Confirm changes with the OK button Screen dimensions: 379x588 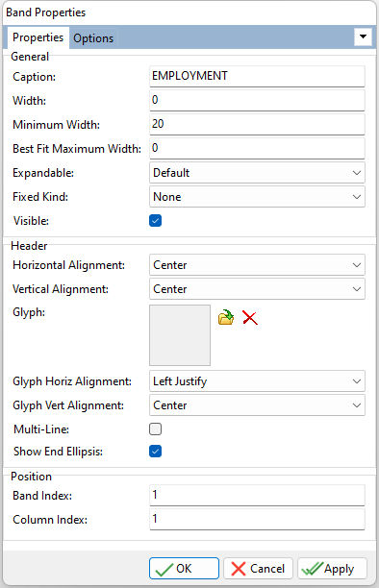[x=184, y=569]
